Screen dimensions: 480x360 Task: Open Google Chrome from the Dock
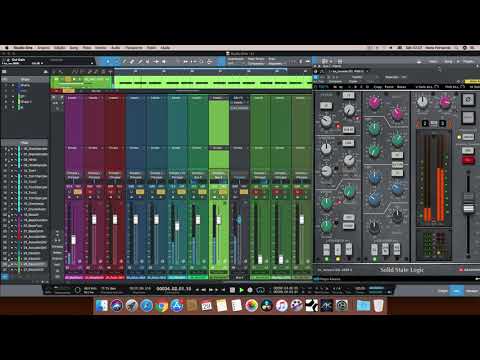coord(162,305)
